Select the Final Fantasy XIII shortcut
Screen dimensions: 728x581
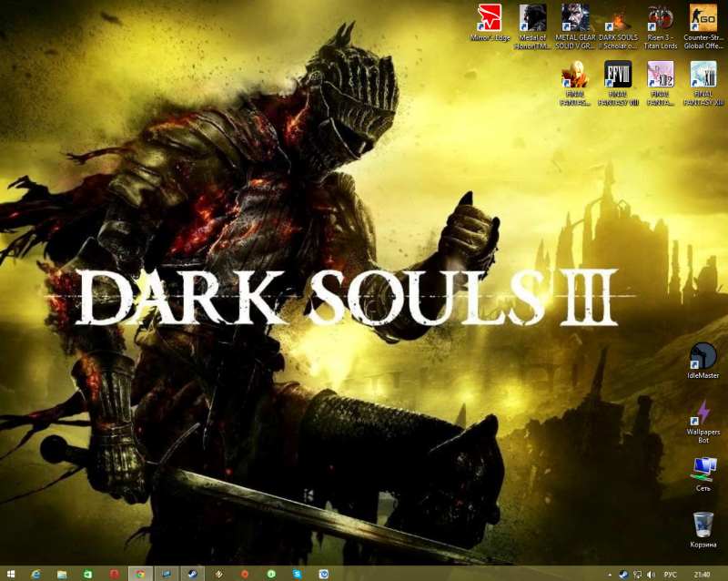703,84
